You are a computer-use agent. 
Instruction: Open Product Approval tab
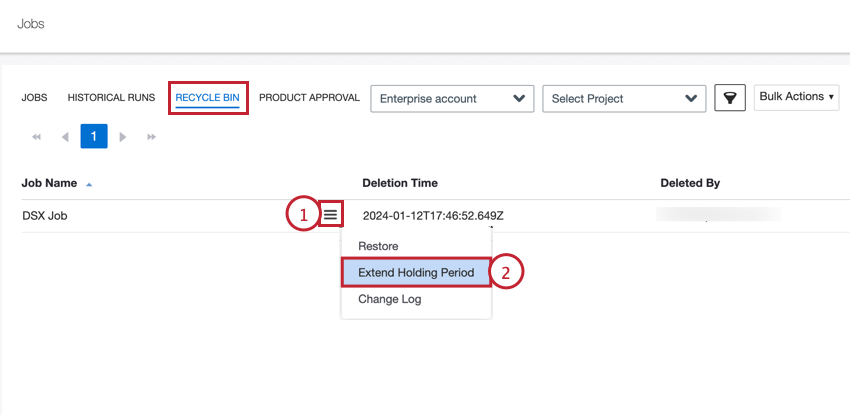coord(309,98)
